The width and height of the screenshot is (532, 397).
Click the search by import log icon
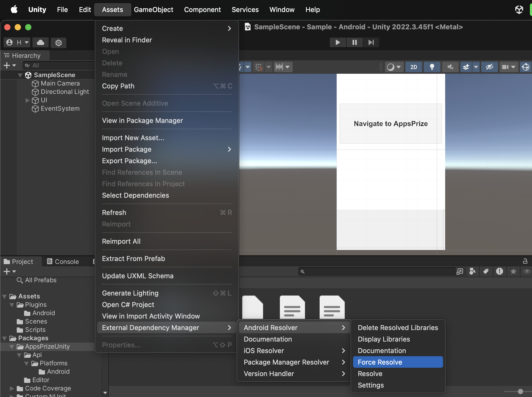[x=499, y=271]
